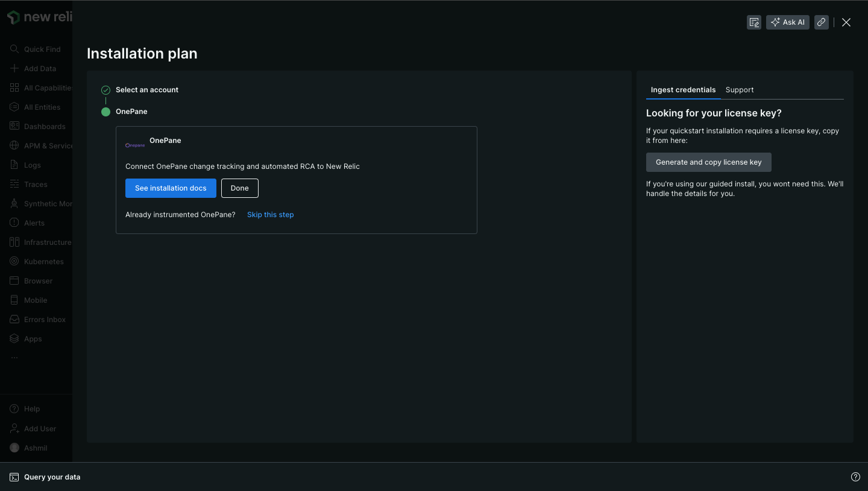The width and height of the screenshot is (868, 491).
Task: Select the OnePane step indicator
Action: point(105,112)
